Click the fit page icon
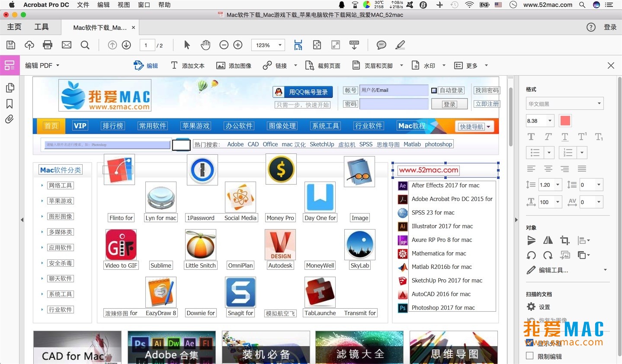 coord(317,45)
